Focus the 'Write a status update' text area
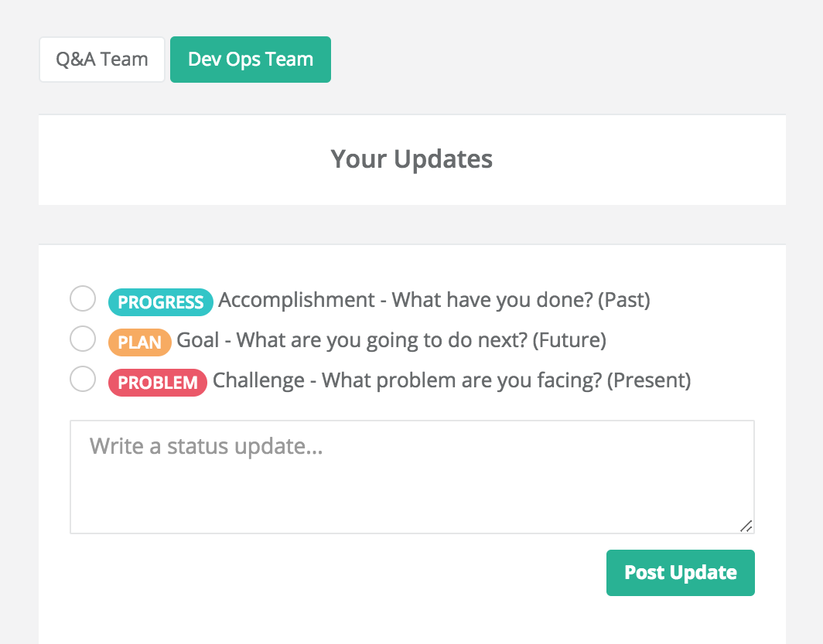The height and width of the screenshot is (644, 823). coord(412,477)
